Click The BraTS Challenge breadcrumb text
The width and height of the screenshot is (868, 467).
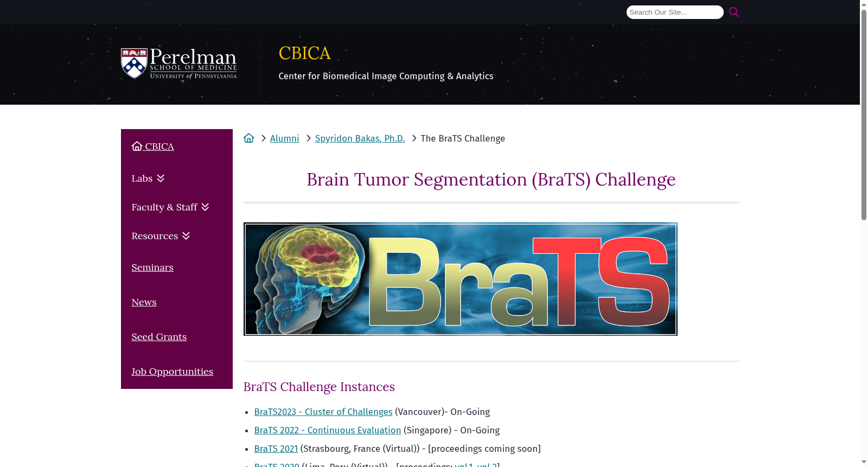point(463,138)
